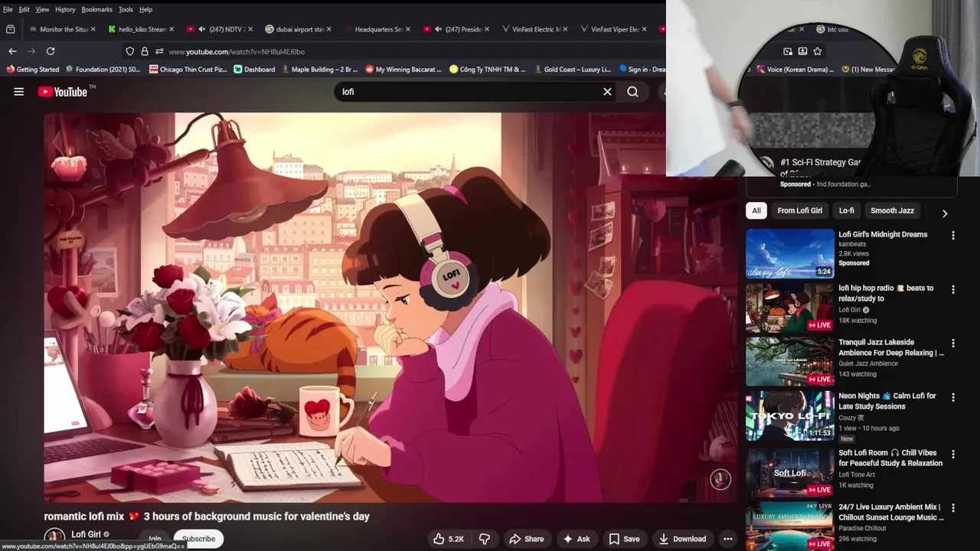Open options for Neon Nights video
The height and width of the screenshot is (551, 980).
pyautogui.click(x=953, y=397)
